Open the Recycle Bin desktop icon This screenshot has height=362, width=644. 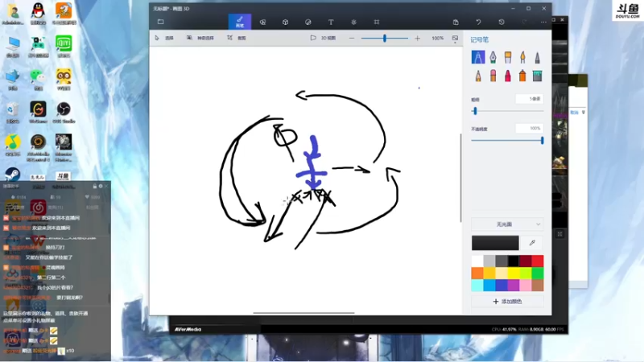[13, 113]
